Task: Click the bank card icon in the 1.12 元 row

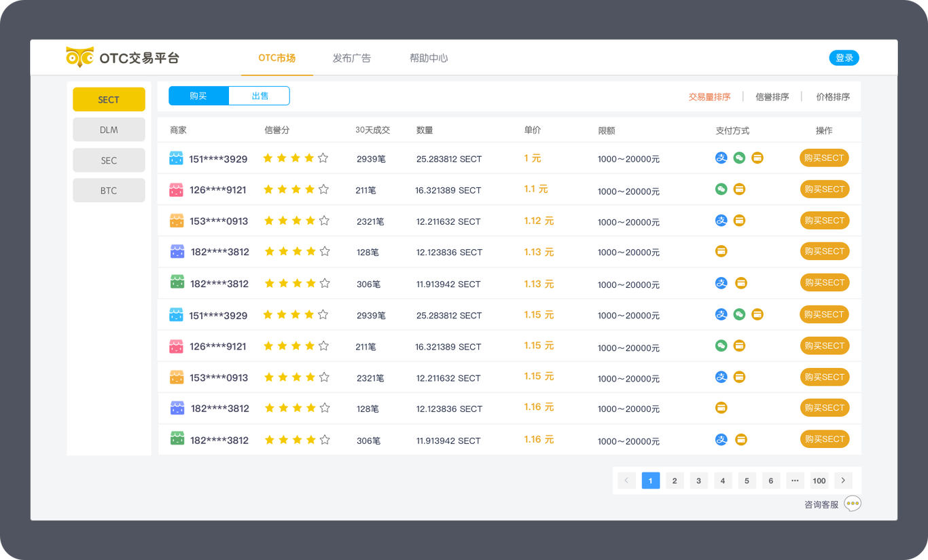Action: 739,221
